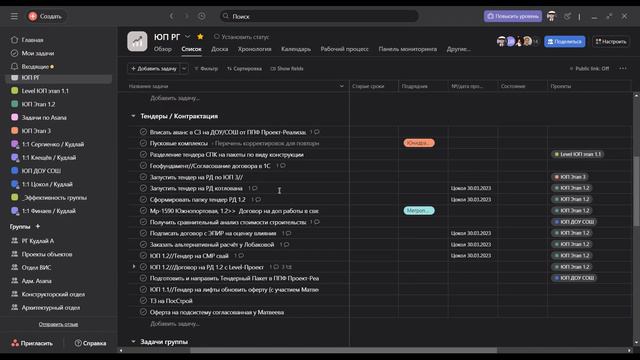Click the Настроить customize button
Screen dimensions: 640x360
[611, 42]
